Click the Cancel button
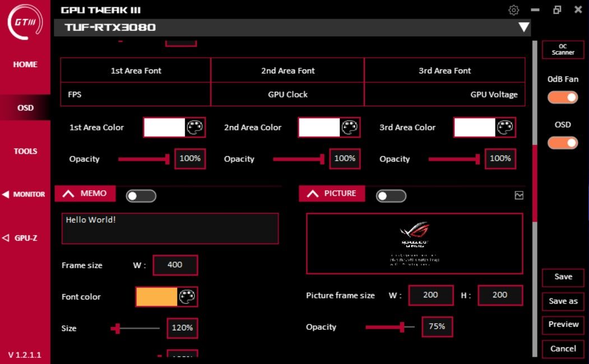Viewport: 589px width, 364px height. tap(563, 349)
